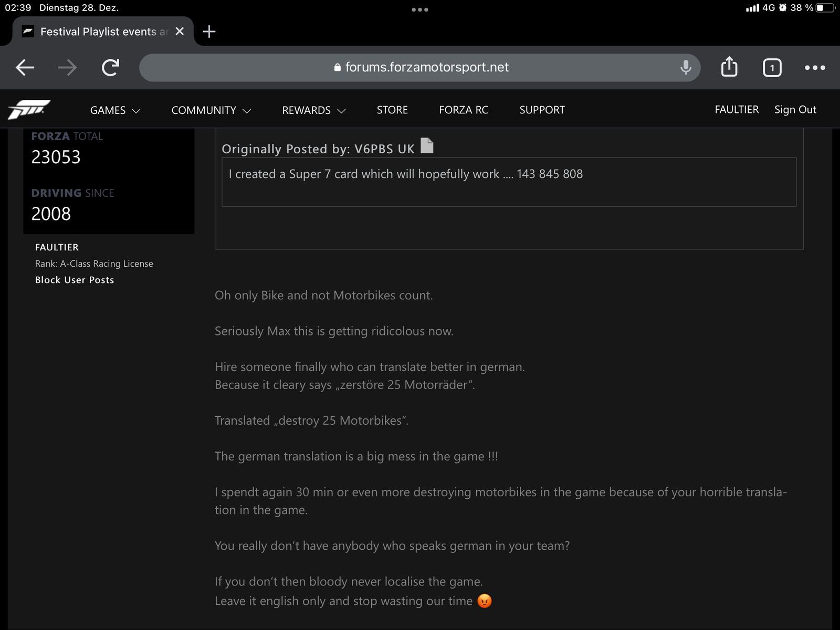
Task: Click line 'Seriously Max this is getting ridicolous now.'
Action: [x=334, y=331]
